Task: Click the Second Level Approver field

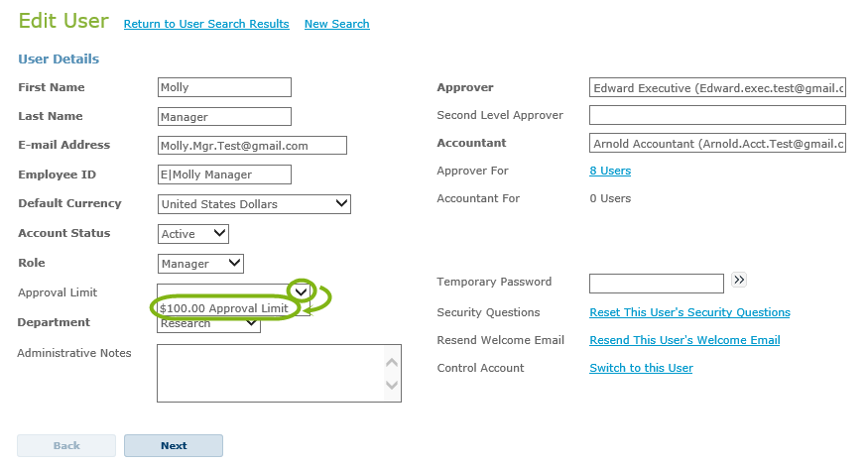Action: pyautogui.click(x=717, y=115)
